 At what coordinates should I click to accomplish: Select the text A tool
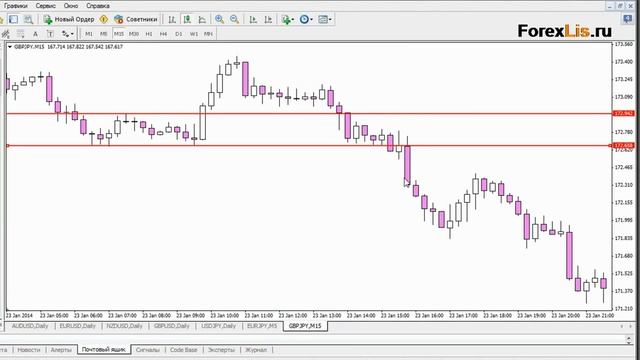35,34
